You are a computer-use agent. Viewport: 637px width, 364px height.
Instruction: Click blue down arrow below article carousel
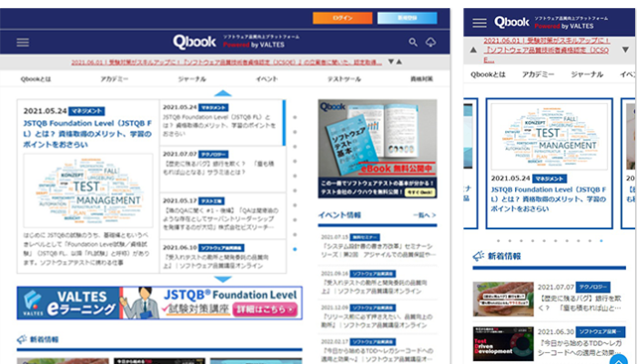[x=223, y=279]
